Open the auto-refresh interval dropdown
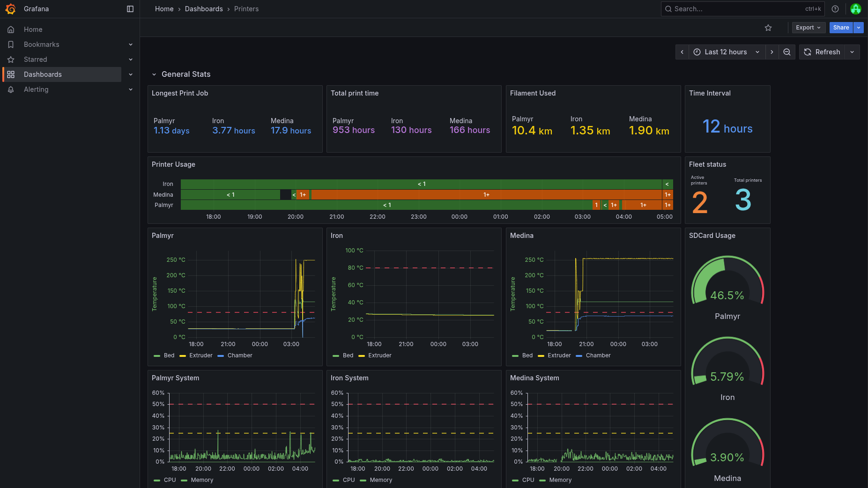 (x=852, y=52)
